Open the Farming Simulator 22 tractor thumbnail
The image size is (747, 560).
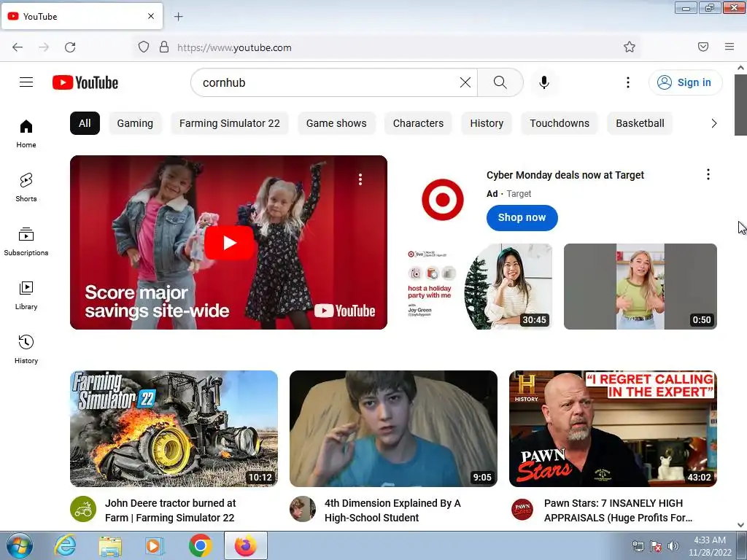point(174,429)
